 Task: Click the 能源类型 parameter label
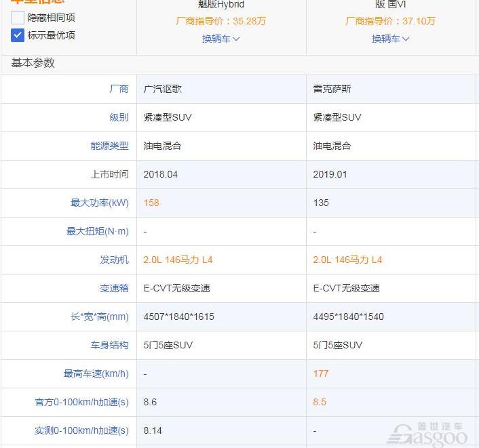(x=109, y=146)
